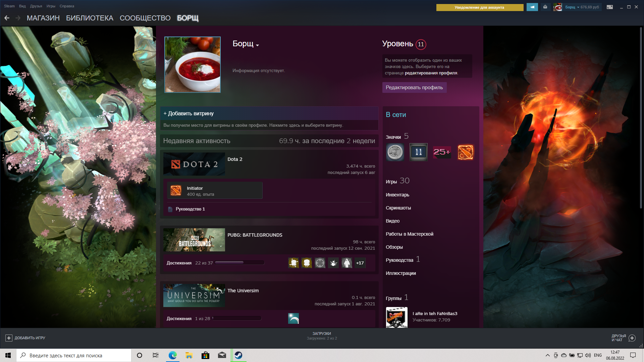The image size is (644, 362).
Task: Open the announcements megaphone icon
Action: 532,7
